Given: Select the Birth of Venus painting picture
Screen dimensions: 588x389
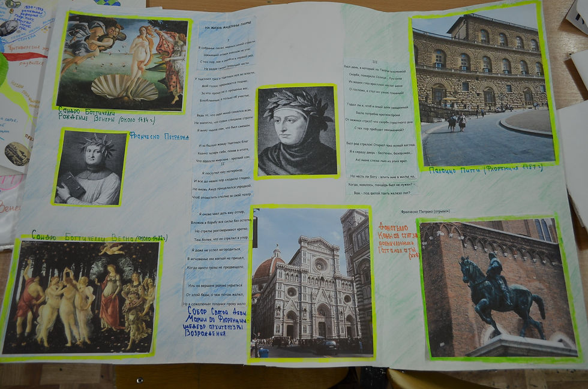Looking at the screenshot, I should point(123,63).
